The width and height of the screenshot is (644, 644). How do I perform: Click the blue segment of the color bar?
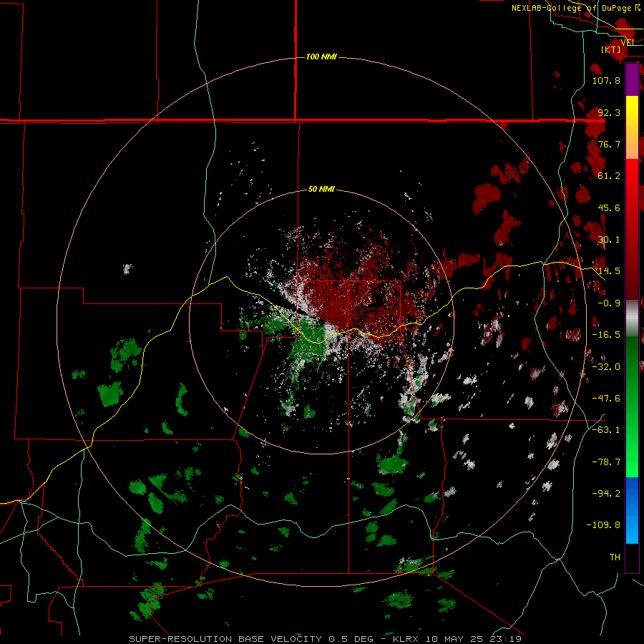[632, 510]
